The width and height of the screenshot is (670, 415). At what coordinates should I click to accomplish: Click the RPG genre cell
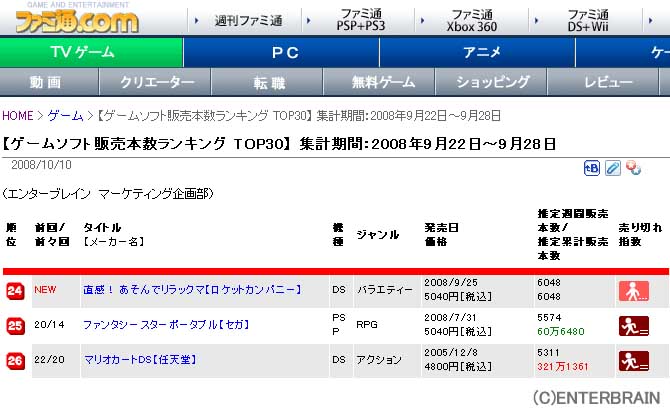coord(367,325)
